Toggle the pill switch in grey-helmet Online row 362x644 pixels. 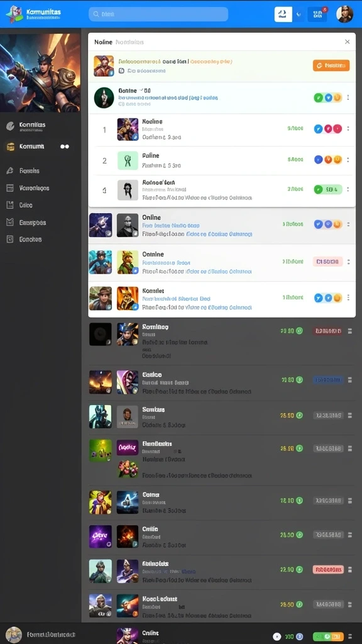click(328, 225)
